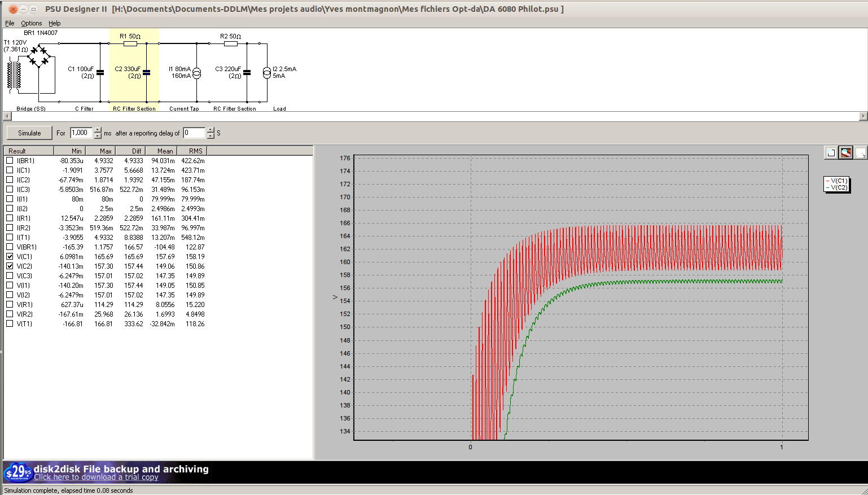Select the C Filter section label
The width and height of the screenshot is (868, 495).
84,108
